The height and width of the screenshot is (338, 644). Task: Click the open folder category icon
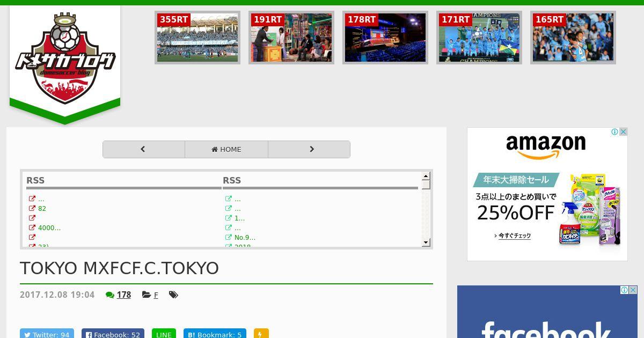[147, 295]
